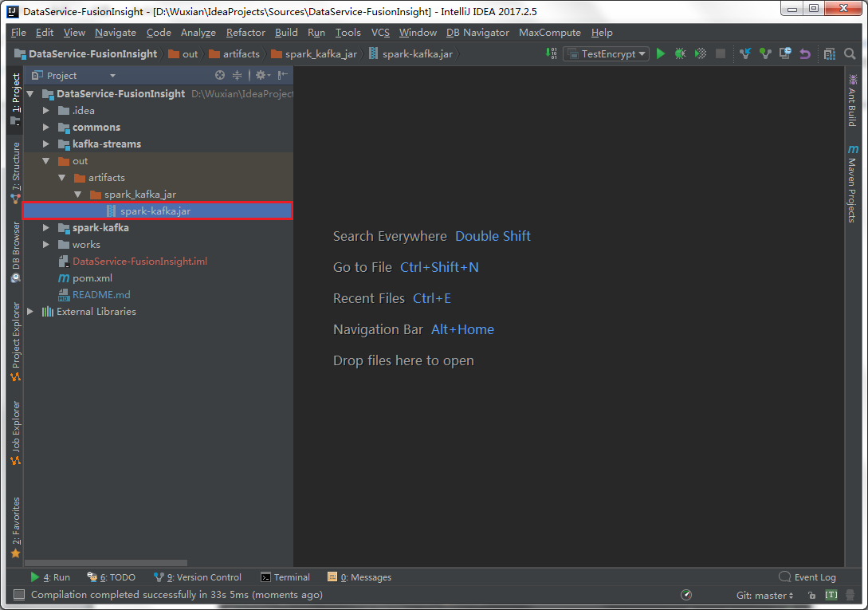
Task: Click Scroll from Source target icon
Action: pyautogui.click(x=220, y=75)
